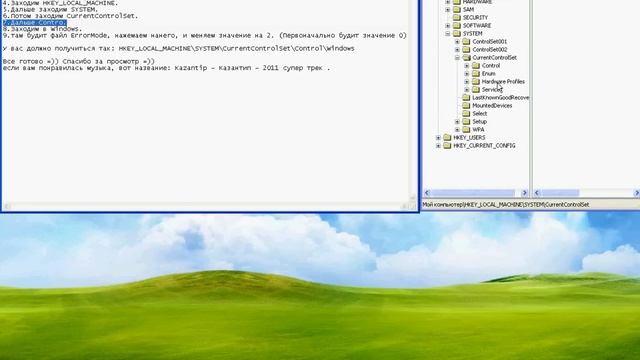Click the values pane horizontal scrollbar thumb
The width and height of the screenshot is (640, 360).
point(560,193)
